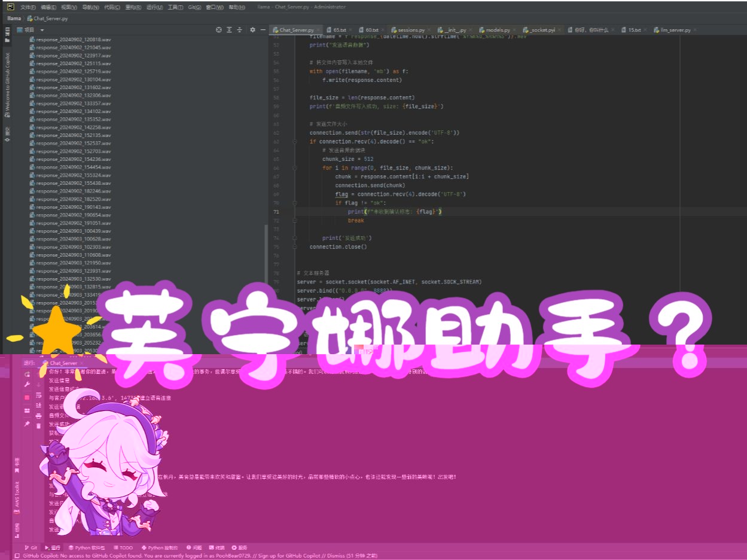747x560 pixels.
Task: Collapse the 'if connection.recv' block fold marker
Action: tap(294, 142)
